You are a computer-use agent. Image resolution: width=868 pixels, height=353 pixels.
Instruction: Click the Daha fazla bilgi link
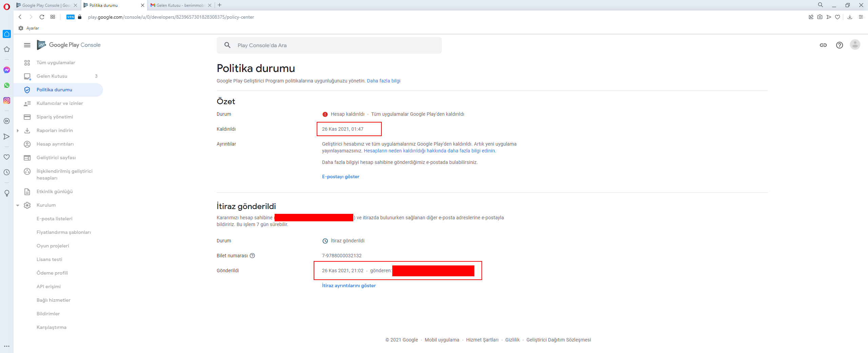[383, 81]
